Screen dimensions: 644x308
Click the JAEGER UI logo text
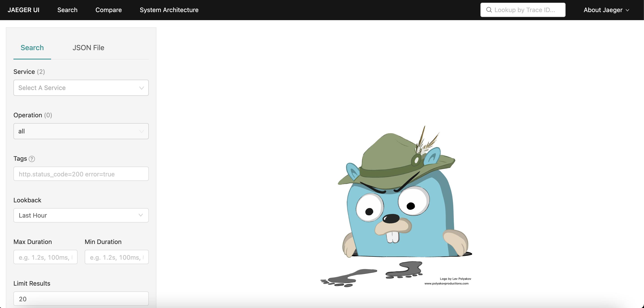click(24, 10)
